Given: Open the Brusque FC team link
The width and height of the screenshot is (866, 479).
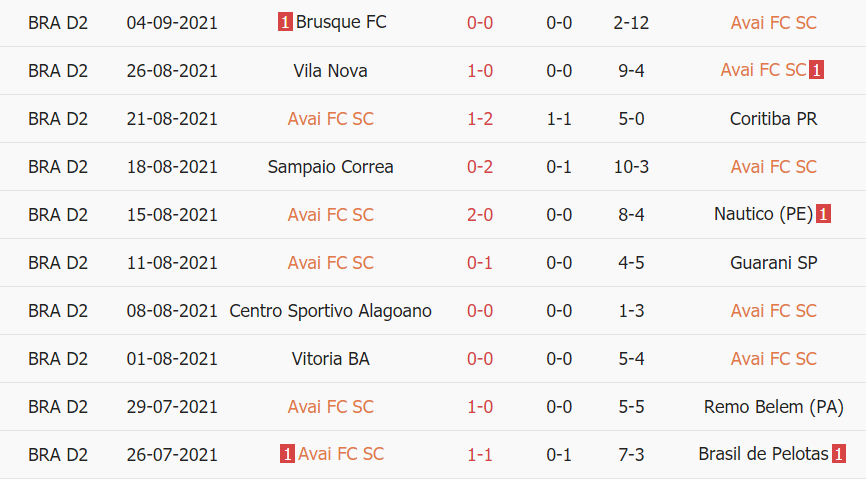Looking at the screenshot, I should (x=341, y=22).
